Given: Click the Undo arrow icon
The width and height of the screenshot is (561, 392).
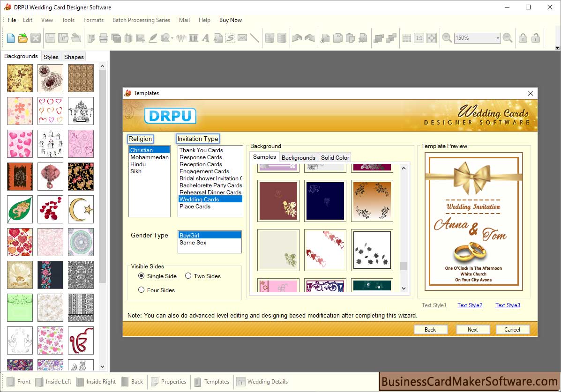Looking at the screenshot, I should 297,38.
